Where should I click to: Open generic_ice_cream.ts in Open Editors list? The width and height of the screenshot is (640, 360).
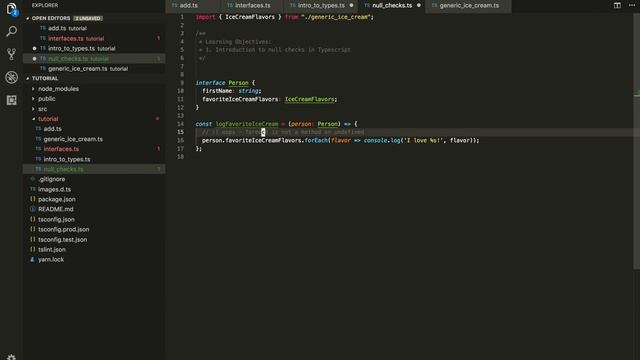(x=94, y=69)
